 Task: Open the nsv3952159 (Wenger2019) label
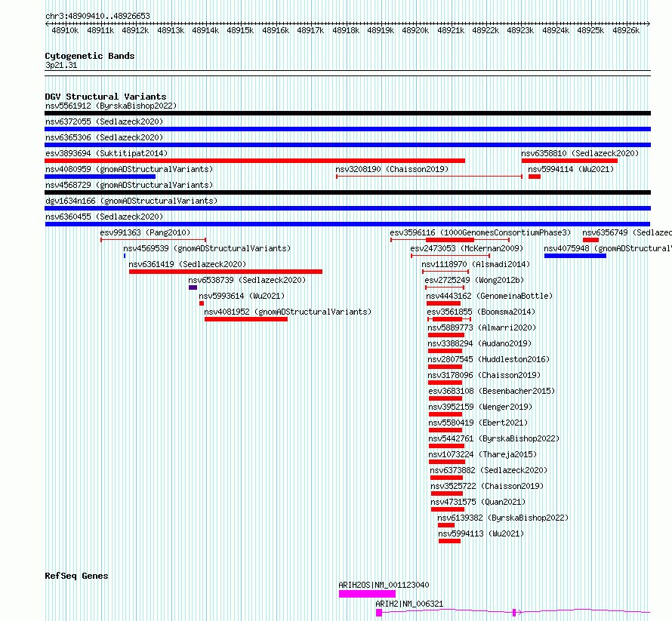[x=480, y=407]
